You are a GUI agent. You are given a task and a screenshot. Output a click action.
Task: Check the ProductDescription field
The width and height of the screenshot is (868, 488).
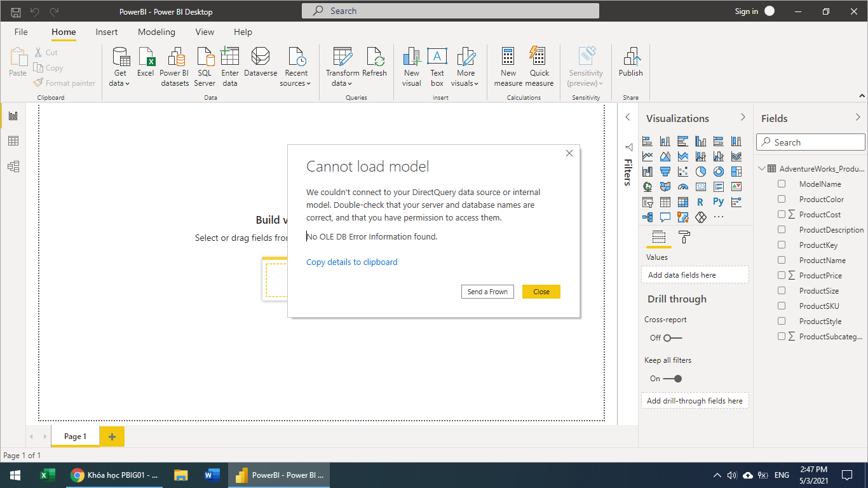pos(782,229)
